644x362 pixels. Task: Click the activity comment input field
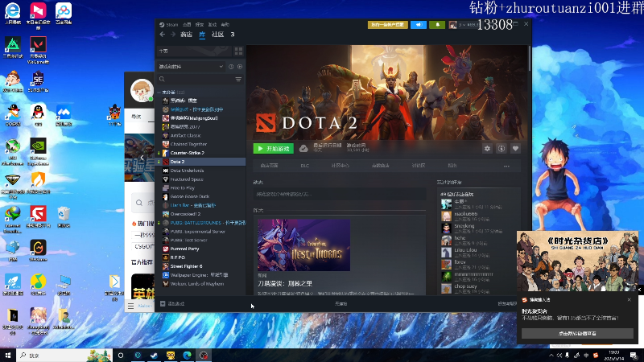click(x=339, y=194)
